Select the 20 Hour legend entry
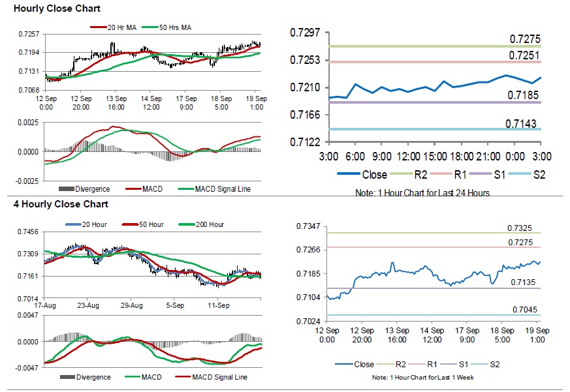Viewport: 570px width, 392px height. [86, 224]
